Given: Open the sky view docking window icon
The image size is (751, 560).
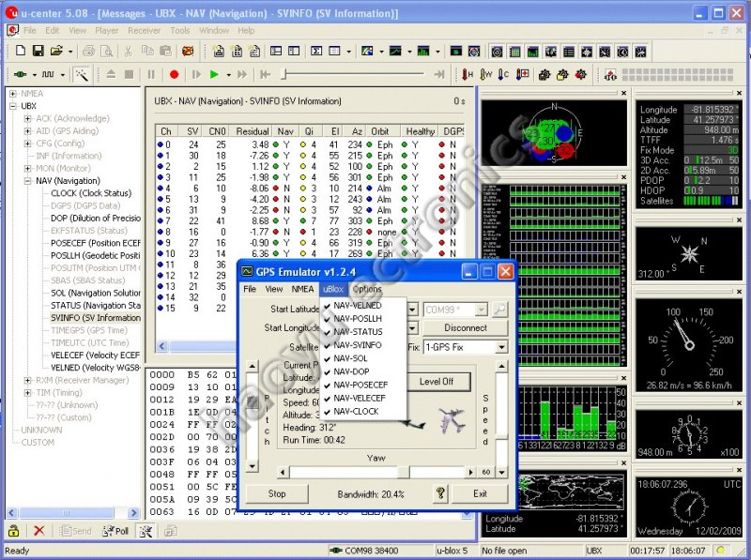Looking at the screenshot, I should pyautogui.click(x=498, y=52).
